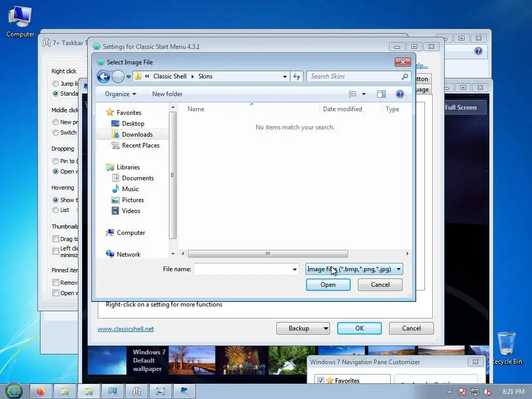Open the Recycle Bin desktop icon
532x399 pixels.
507,349
